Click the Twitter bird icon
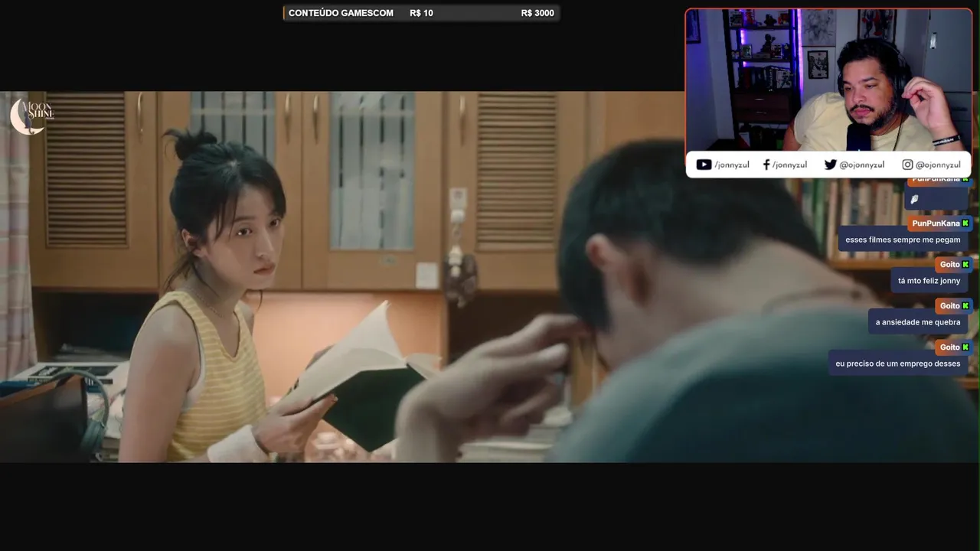The image size is (980, 551). point(830,165)
